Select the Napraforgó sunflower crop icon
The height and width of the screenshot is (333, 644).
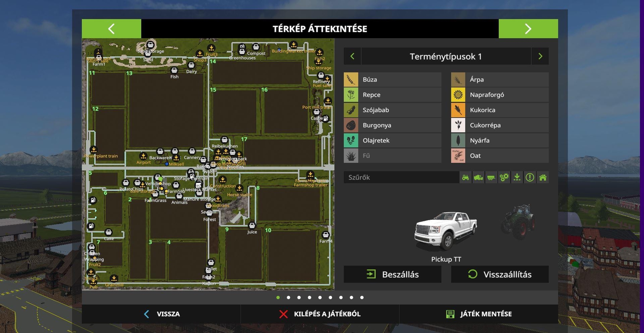458,95
